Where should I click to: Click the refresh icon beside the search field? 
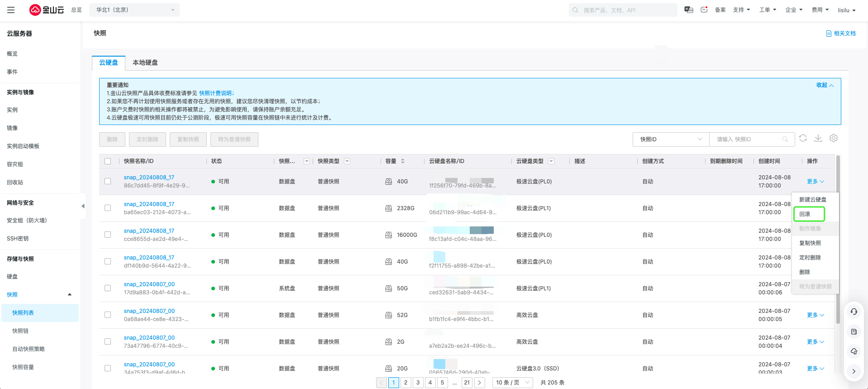tap(803, 139)
